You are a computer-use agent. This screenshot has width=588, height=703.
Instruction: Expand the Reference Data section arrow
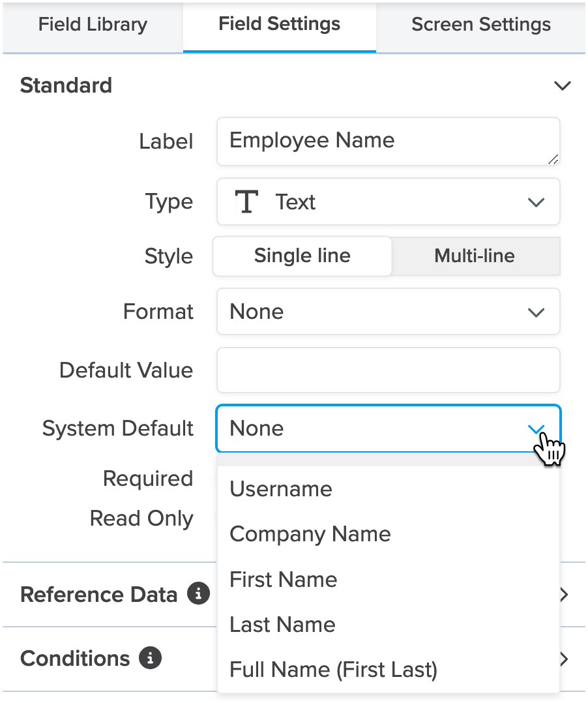coord(565,595)
